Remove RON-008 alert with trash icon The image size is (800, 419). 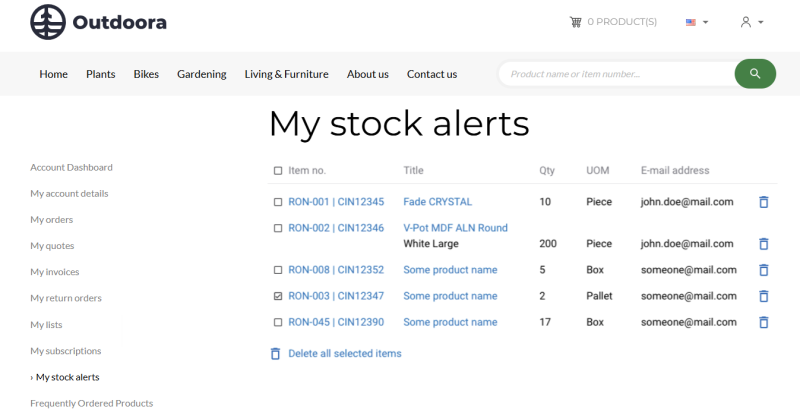coord(763,270)
